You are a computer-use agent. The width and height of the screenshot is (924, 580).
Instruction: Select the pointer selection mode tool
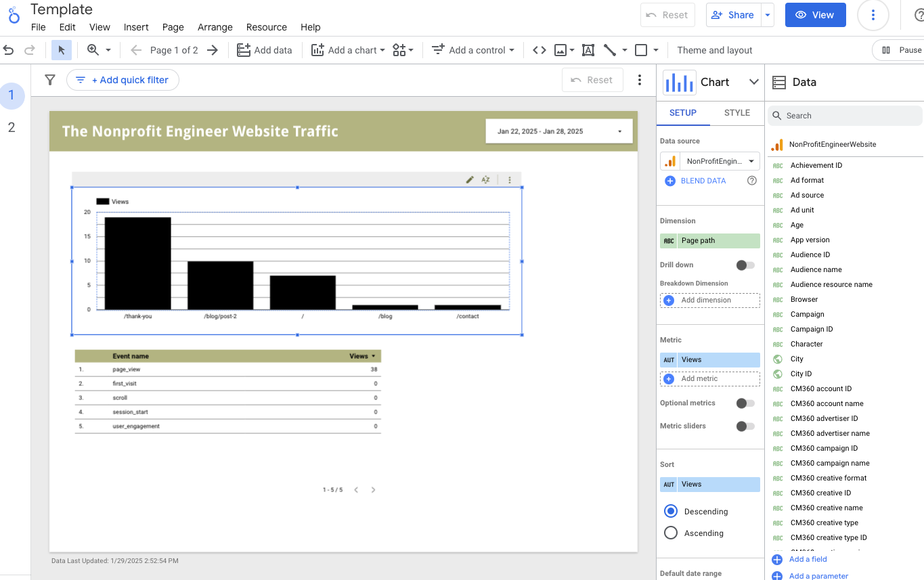click(x=62, y=50)
